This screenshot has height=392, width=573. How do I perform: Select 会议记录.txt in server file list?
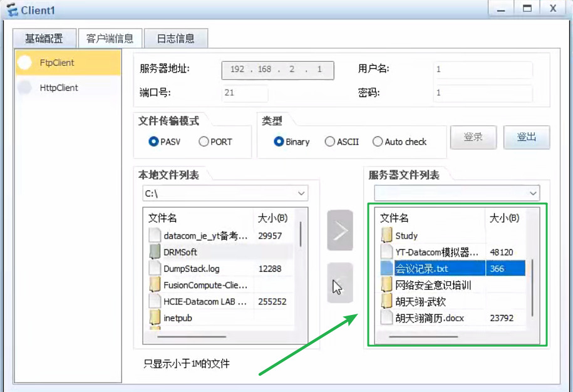click(421, 269)
